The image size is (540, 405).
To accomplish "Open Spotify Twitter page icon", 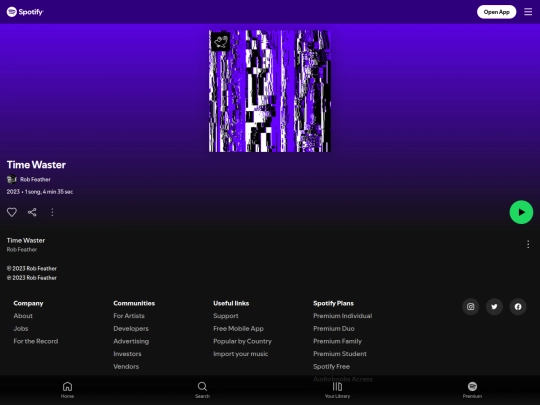I will click(494, 307).
